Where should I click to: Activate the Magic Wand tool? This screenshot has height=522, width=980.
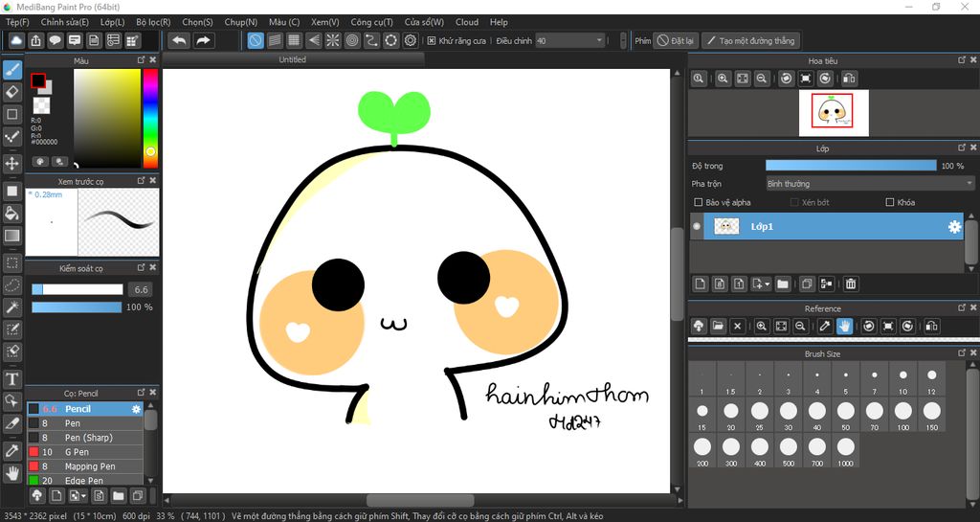[11, 307]
